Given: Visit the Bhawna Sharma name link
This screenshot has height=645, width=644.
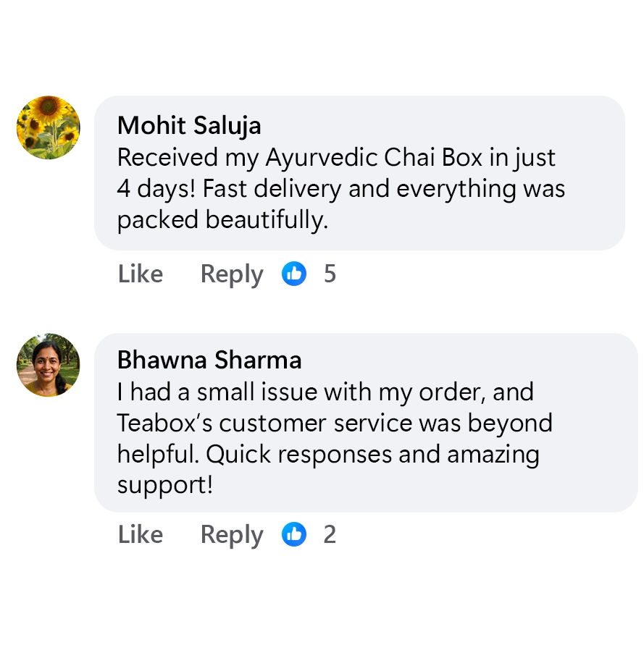Looking at the screenshot, I should tap(209, 360).
